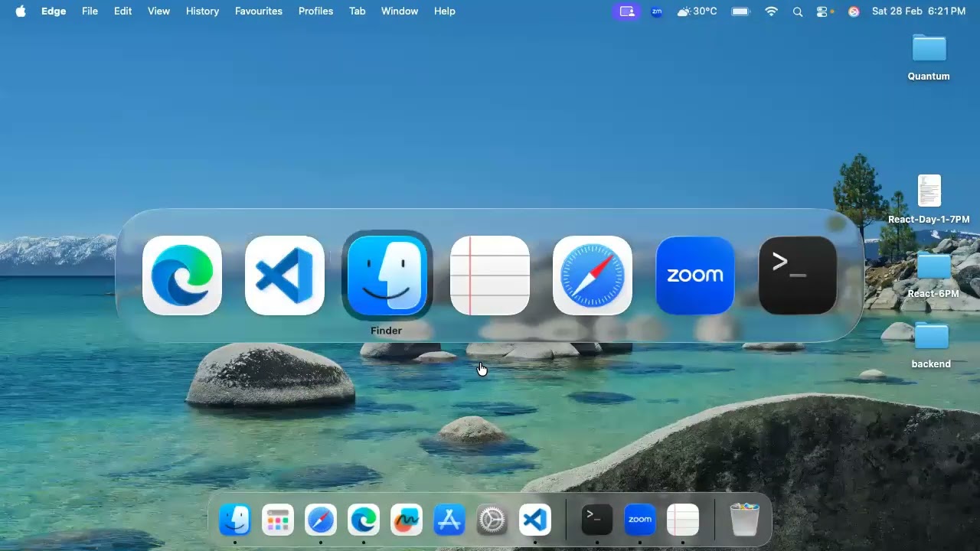Launch Safari from the Dock

coord(321,520)
